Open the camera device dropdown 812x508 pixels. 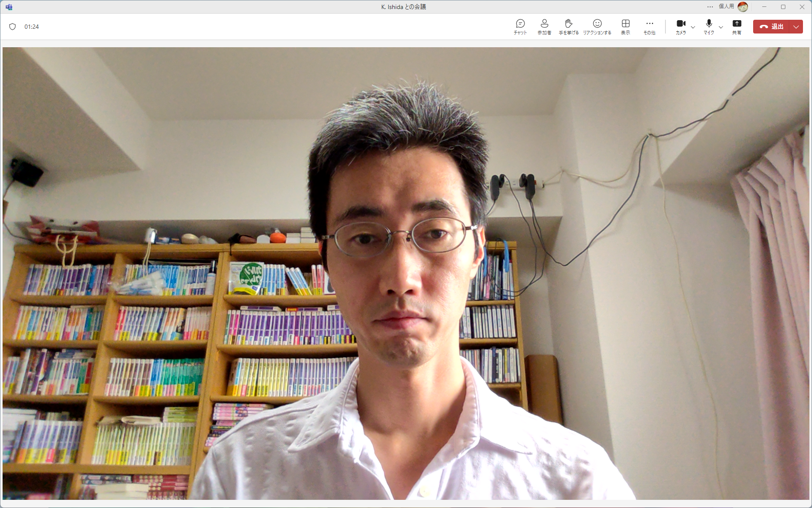point(693,27)
